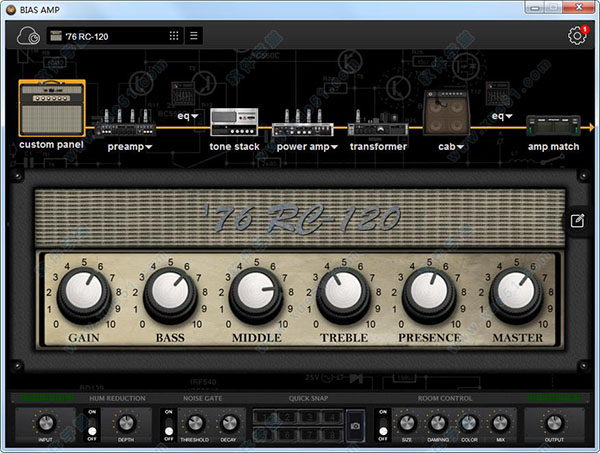Select the preamp tubes module
The height and width of the screenshot is (453, 600).
(126, 123)
